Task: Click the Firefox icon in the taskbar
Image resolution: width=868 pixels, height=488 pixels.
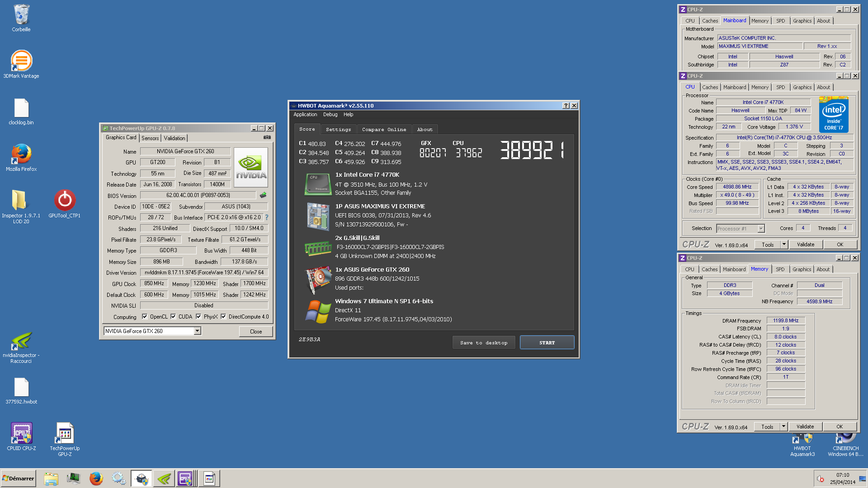Action: [x=96, y=479]
